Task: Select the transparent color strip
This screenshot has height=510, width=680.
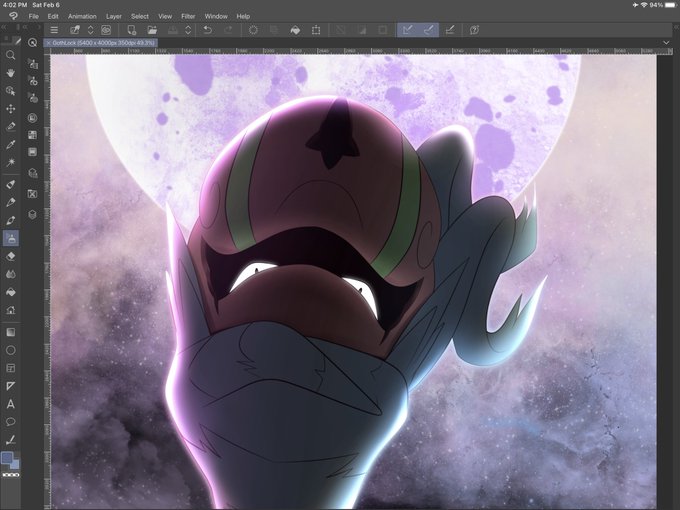Action: point(10,475)
